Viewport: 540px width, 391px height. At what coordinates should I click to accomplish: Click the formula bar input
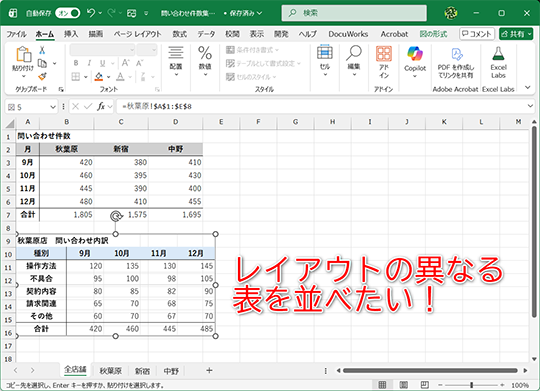pyautogui.click(x=322, y=106)
